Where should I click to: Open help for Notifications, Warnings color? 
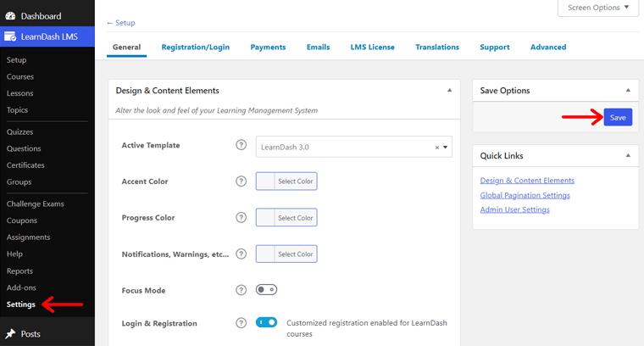pyautogui.click(x=241, y=254)
